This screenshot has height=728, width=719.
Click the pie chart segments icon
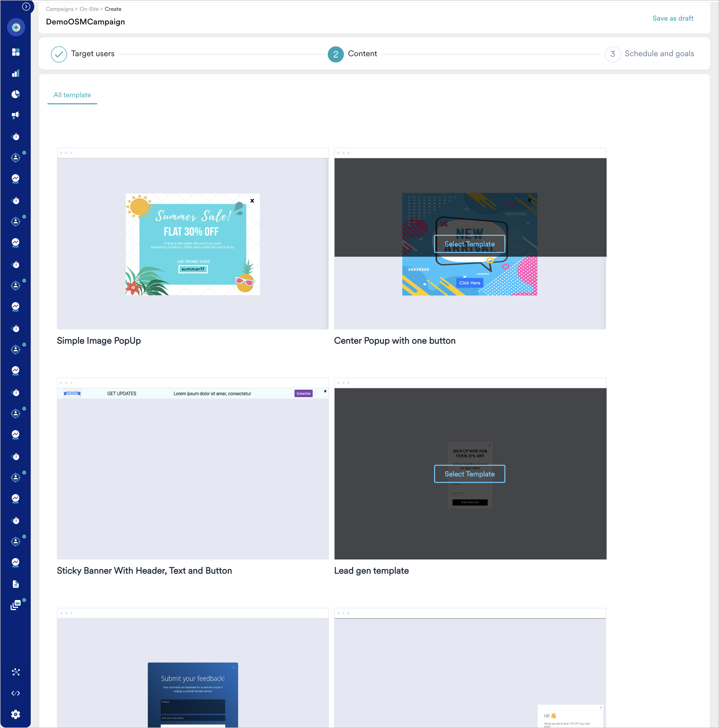tap(16, 94)
